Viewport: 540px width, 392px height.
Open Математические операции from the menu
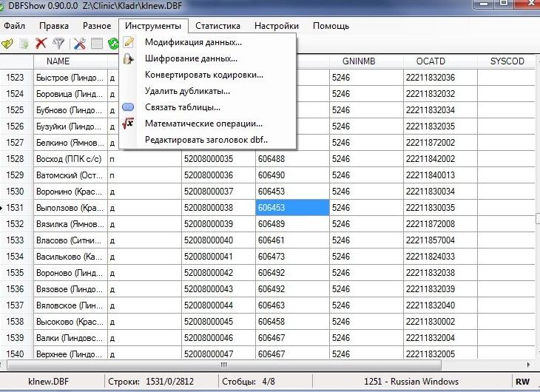(207, 124)
